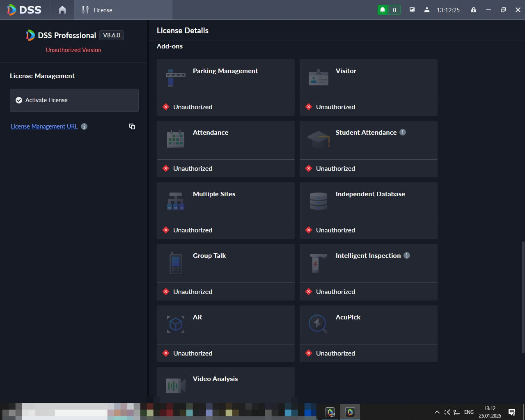Click the Multiple Sites network icon

point(176,201)
